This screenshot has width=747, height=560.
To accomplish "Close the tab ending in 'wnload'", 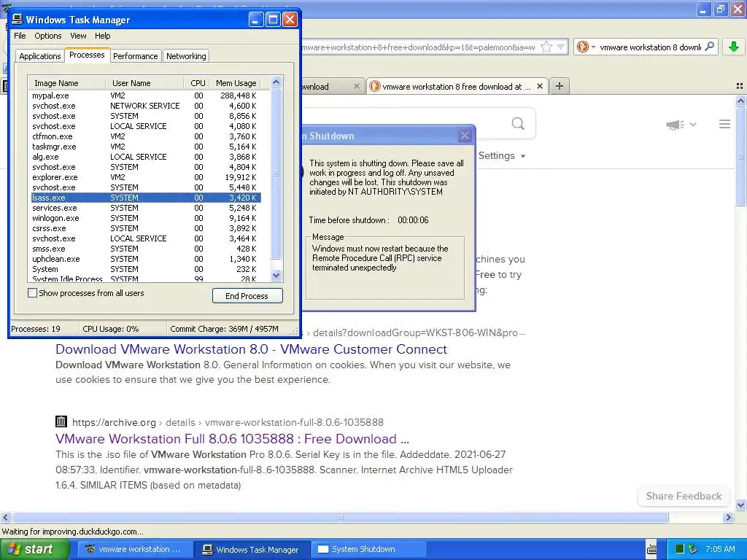I will point(356,86).
